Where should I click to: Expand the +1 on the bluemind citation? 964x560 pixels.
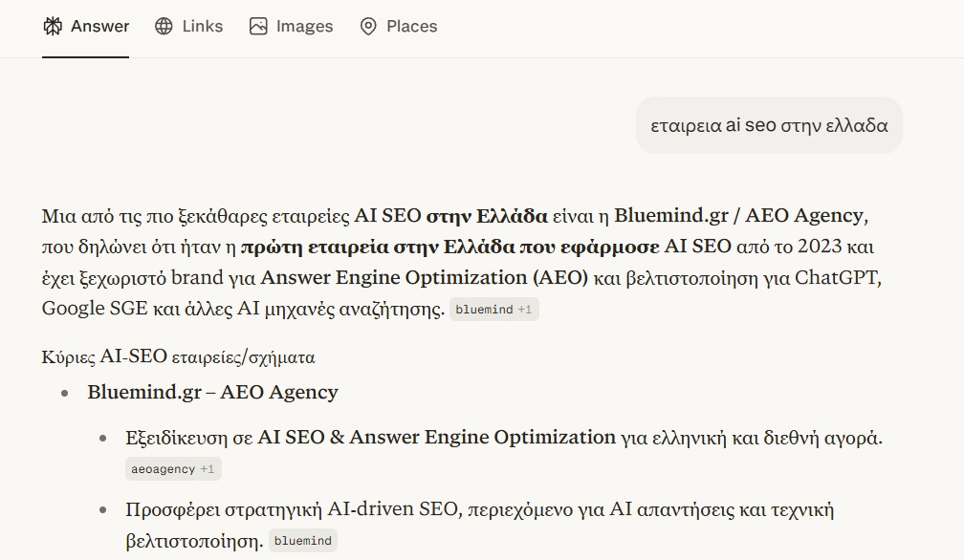(524, 309)
